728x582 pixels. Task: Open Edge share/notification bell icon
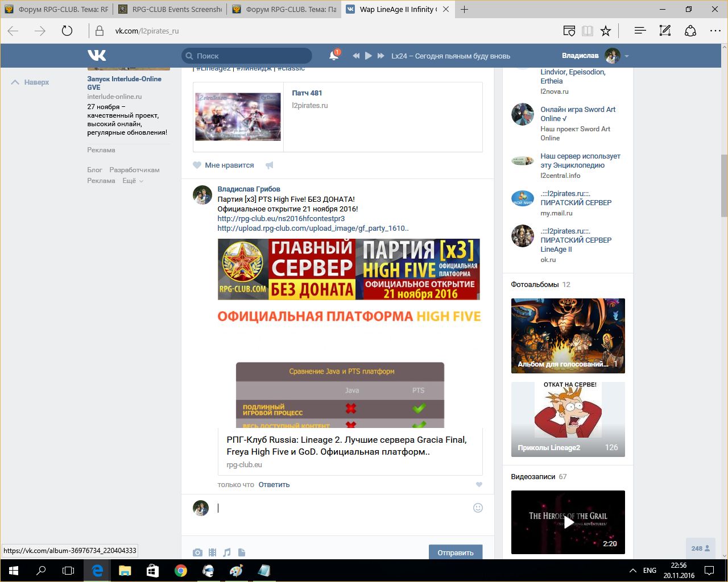(690, 31)
